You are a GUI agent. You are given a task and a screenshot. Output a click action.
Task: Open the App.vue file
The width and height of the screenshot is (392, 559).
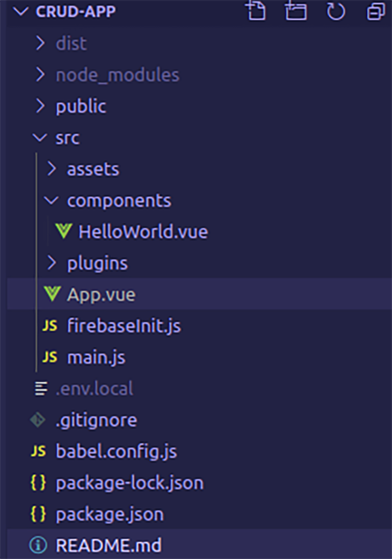click(101, 294)
